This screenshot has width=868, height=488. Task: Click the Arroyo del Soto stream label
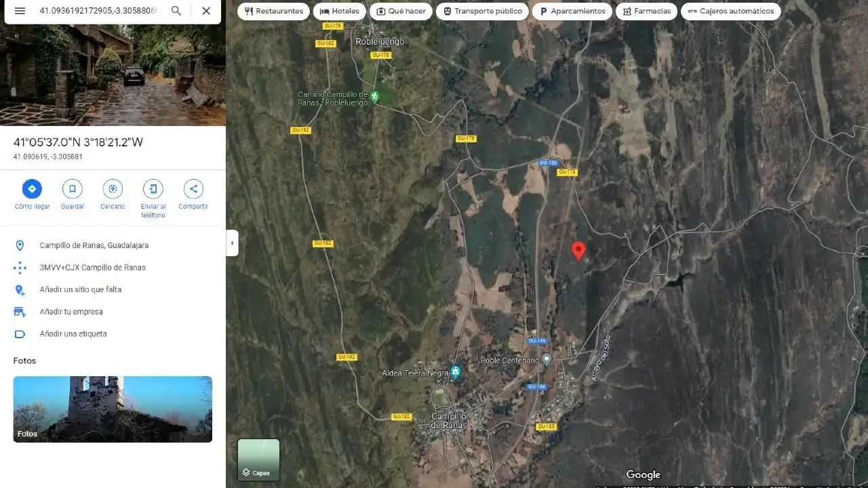(x=601, y=358)
